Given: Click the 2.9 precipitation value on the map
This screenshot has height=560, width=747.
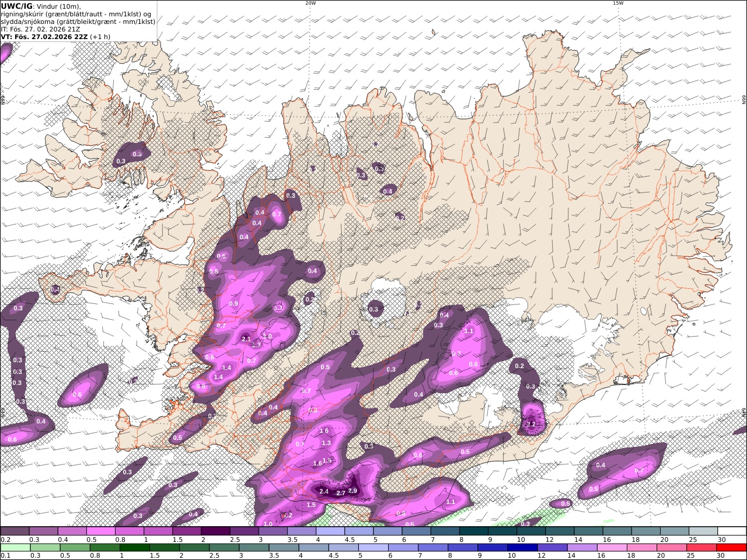Looking at the screenshot, I should (x=352, y=491).
